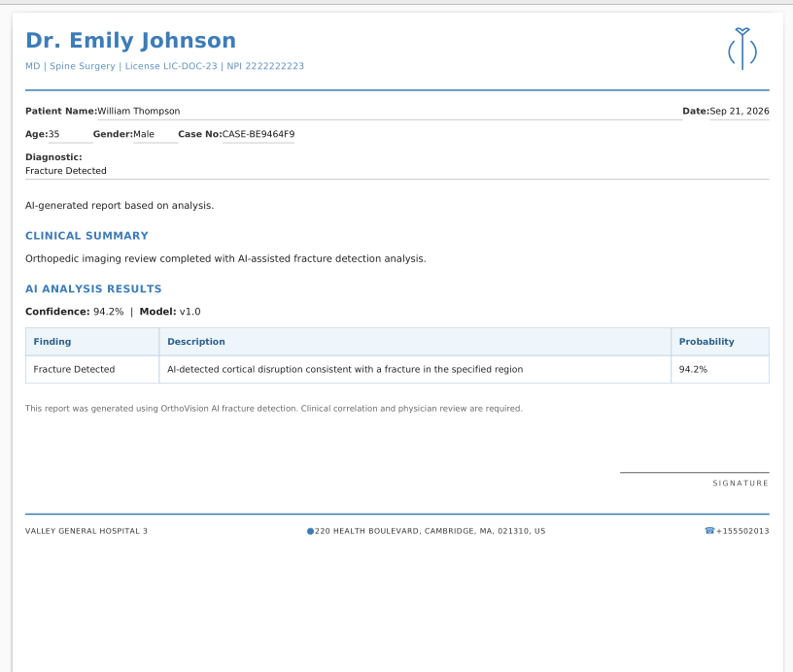The width and height of the screenshot is (793, 672).
Task: Click the Gender field showing Male
Action: [x=155, y=134]
